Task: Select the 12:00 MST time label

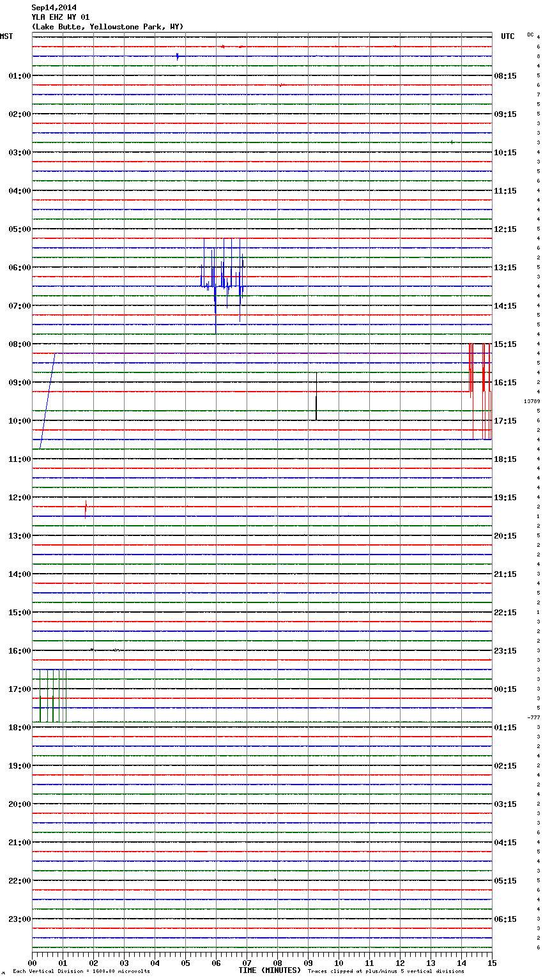Action: tap(19, 498)
